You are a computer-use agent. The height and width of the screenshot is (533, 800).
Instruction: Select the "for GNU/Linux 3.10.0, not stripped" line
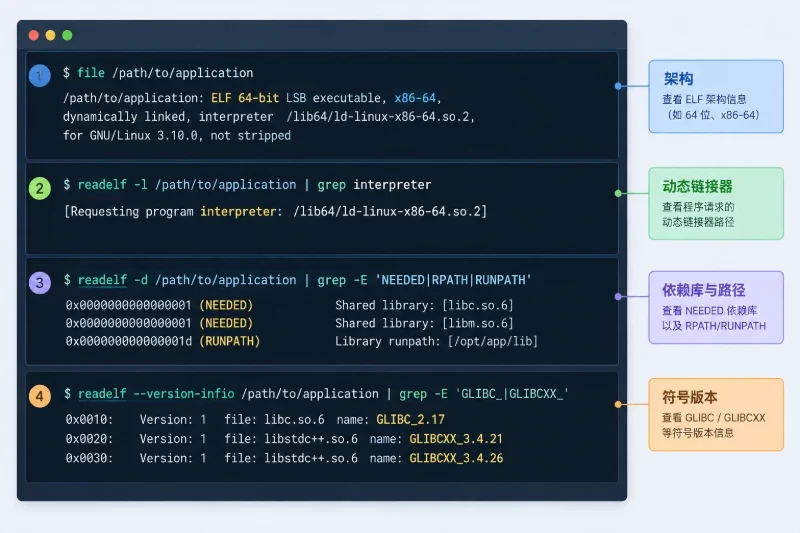click(x=177, y=136)
